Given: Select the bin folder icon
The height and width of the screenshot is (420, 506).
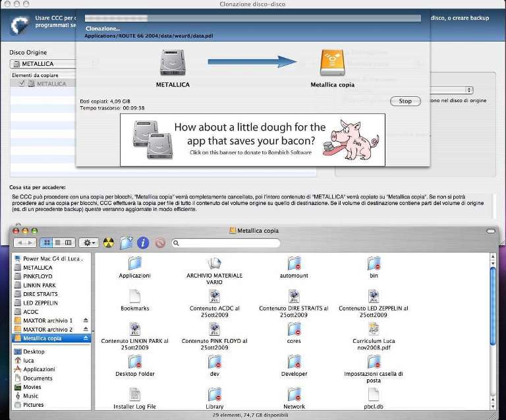Looking at the screenshot, I should (374, 264).
